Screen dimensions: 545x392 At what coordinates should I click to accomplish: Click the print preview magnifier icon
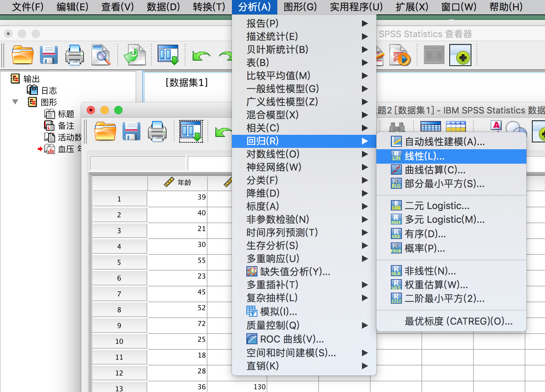(x=101, y=55)
